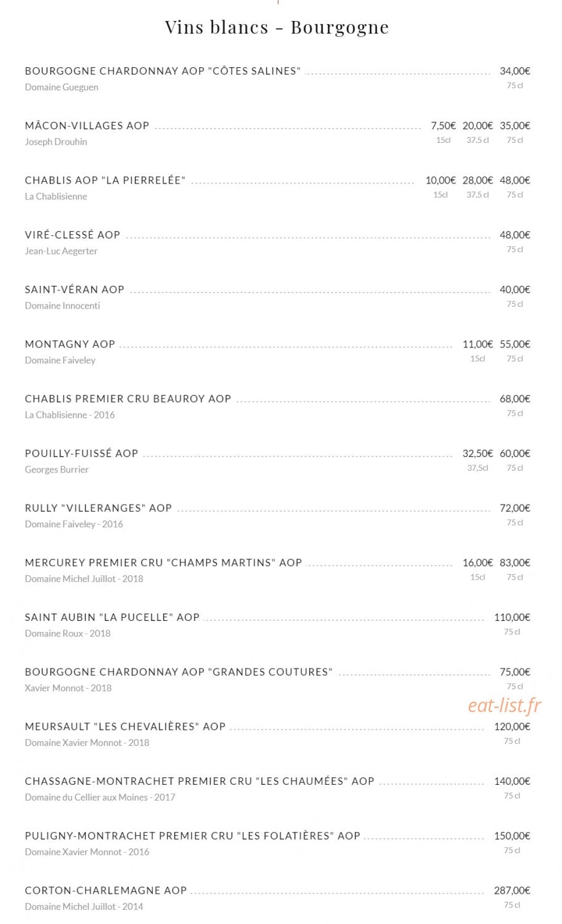Click the eat-list.fr watermark
The image size is (562, 924).
pyautogui.click(x=505, y=705)
